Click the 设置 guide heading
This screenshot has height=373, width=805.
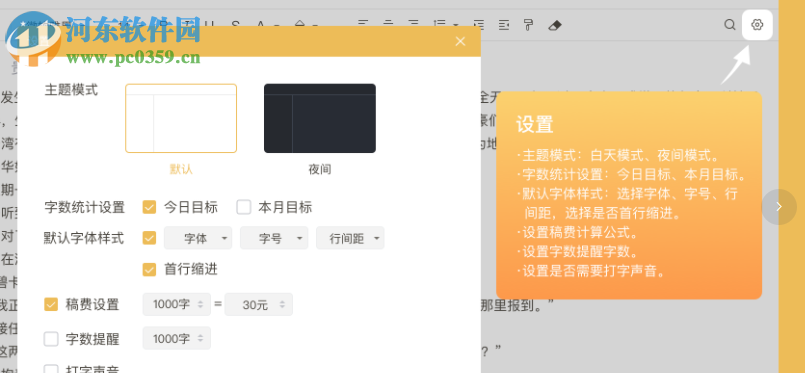click(534, 125)
